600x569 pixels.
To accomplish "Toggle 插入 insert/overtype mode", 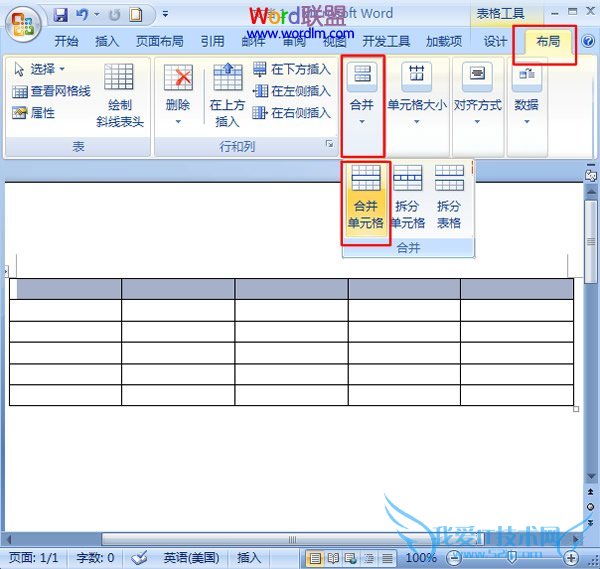I will click(x=249, y=558).
